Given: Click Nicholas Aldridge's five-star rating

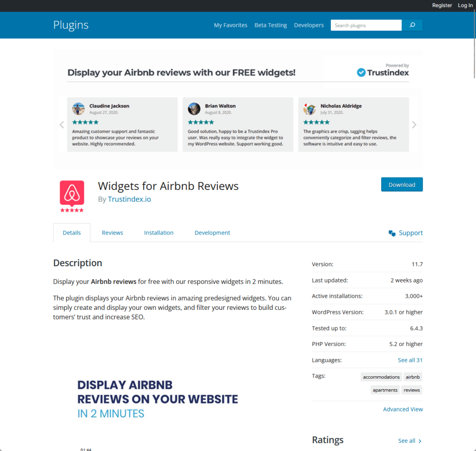Looking at the screenshot, I should tap(316, 122).
